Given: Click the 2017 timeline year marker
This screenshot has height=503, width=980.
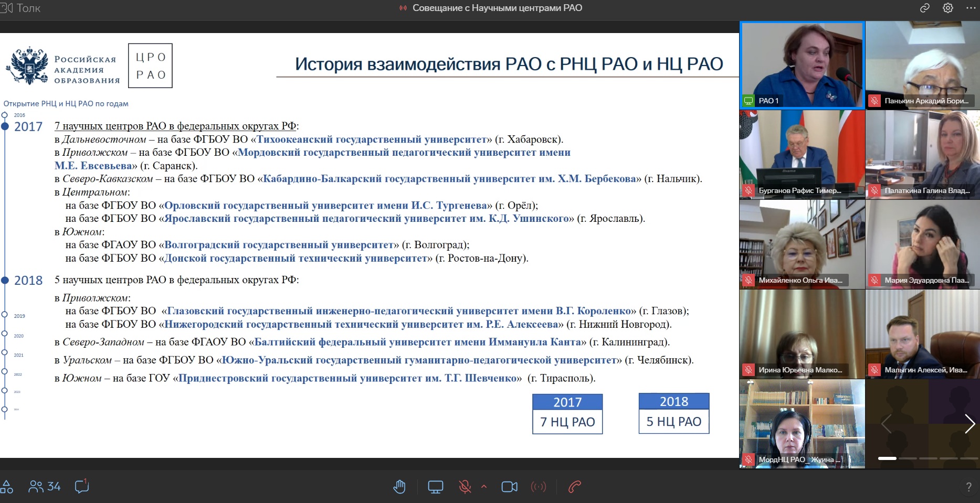Looking at the screenshot, I should tap(5, 126).
